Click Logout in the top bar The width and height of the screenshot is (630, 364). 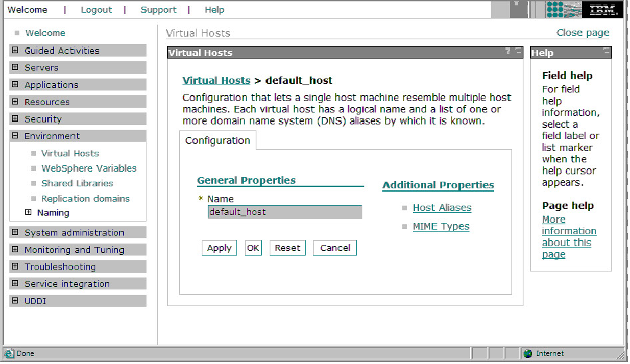tap(97, 9)
